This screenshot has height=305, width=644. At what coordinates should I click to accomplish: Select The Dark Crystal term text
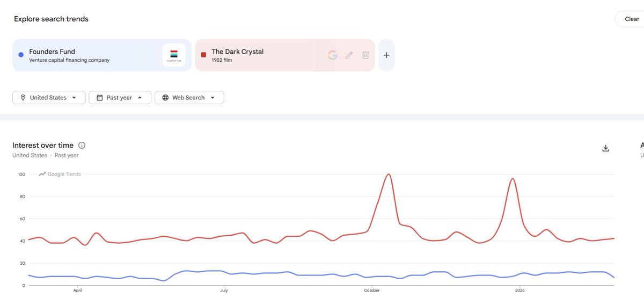(238, 52)
